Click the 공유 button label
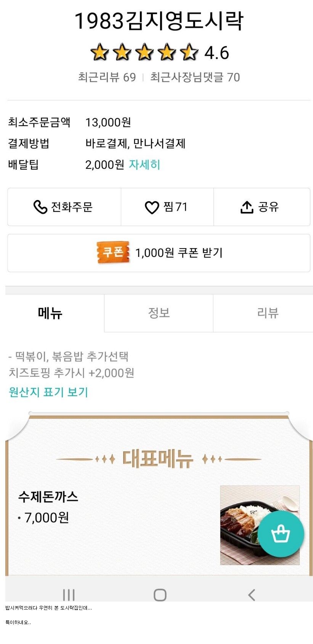 click(x=269, y=207)
